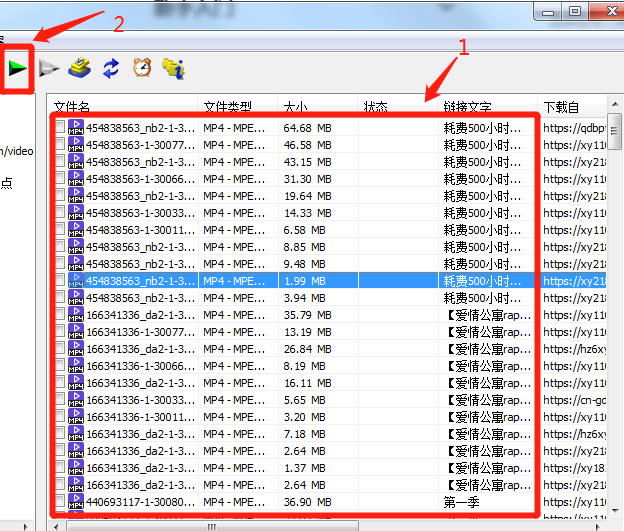This screenshot has width=624, height=531.
Task: Click MP4 file icon of 43.15 MB row
Action: (76, 162)
